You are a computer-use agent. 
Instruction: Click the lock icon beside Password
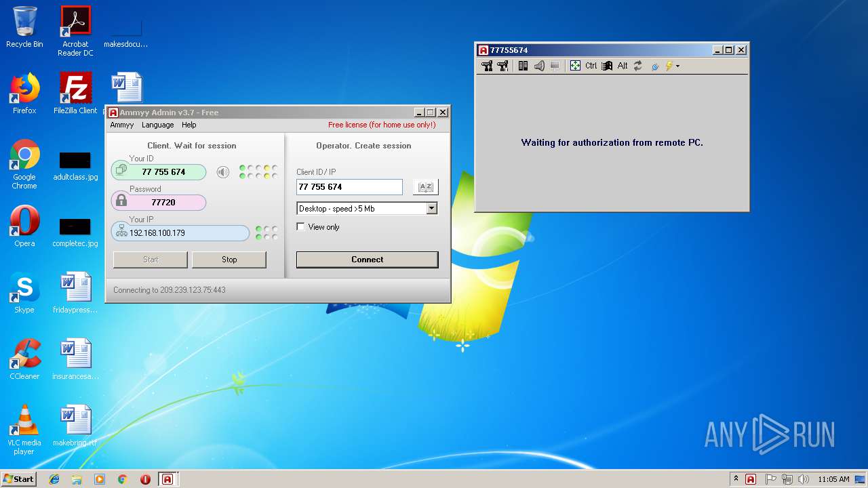(121, 201)
